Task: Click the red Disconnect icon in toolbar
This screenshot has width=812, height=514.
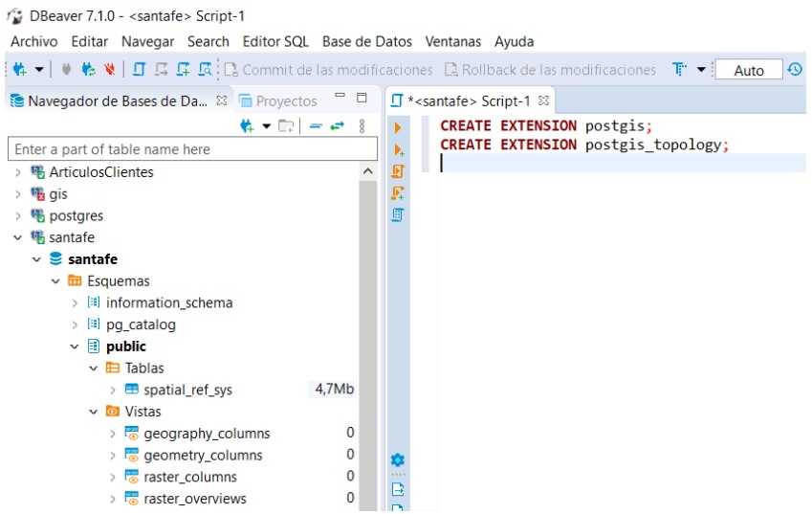Action: click(x=109, y=70)
